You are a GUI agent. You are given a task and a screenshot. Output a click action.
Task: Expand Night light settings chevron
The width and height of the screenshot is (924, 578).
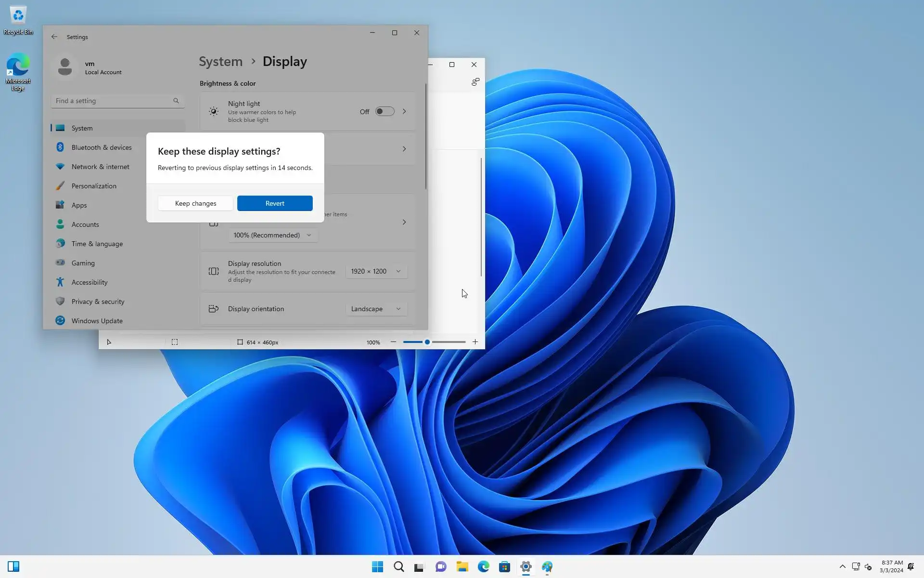pyautogui.click(x=404, y=111)
